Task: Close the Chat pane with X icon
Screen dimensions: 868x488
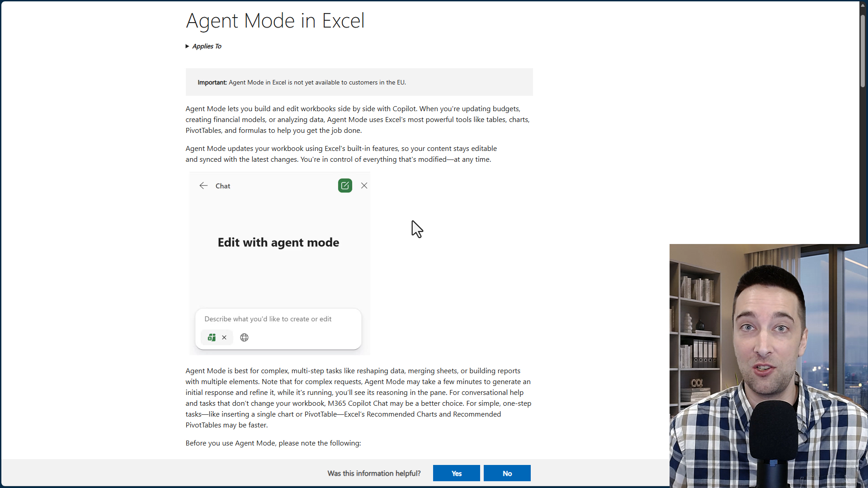Action: click(x=364, y=186)
